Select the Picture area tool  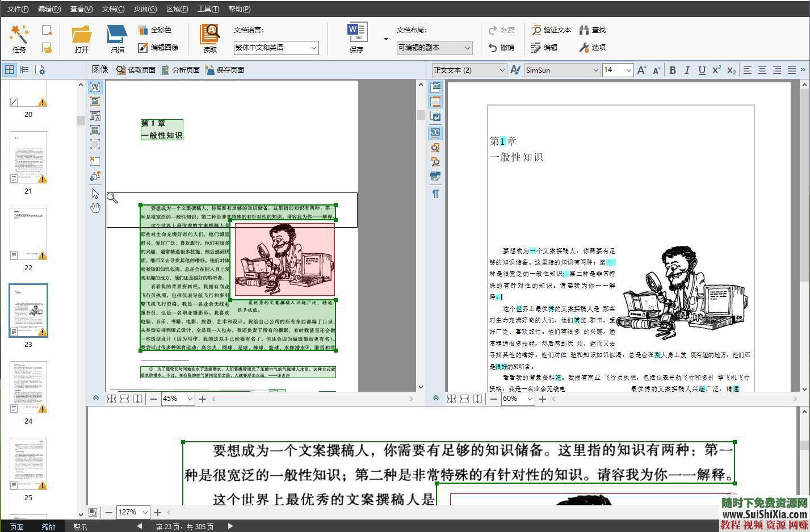tap(95, 101)
